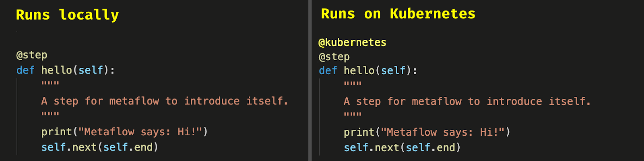644x161 pixels.
Task: Click @step decorator in right pane
Action: pyautogui.click(x=334, y=57)
